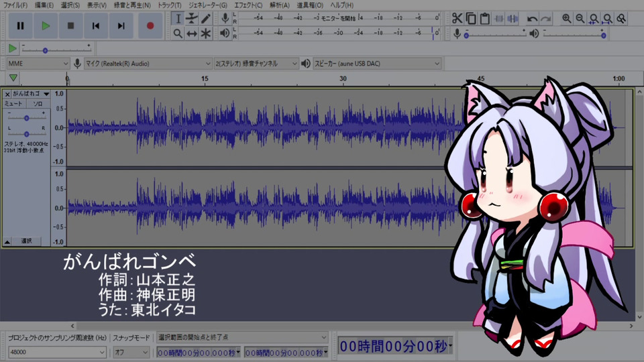Pause playback with the Pause button

(20, 26)
